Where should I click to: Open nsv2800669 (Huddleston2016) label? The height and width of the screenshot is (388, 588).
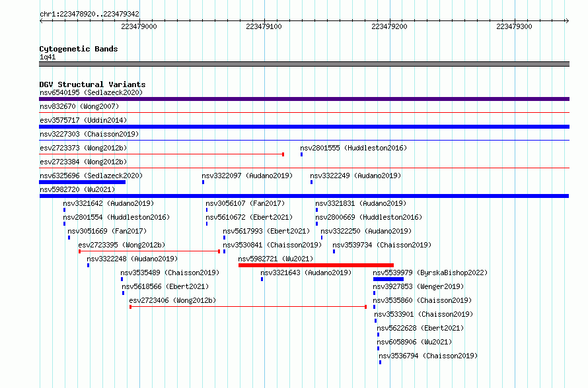[369, 217]
